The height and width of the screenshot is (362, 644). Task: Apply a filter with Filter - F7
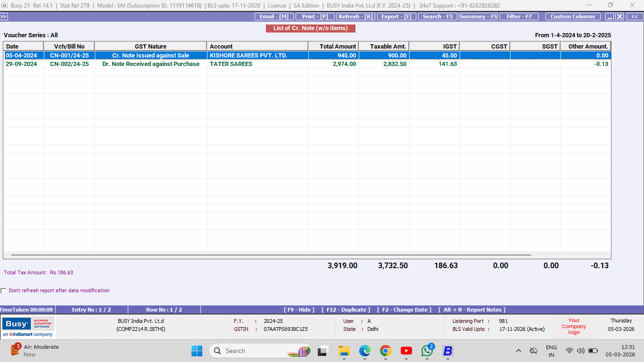pos(519,16)
